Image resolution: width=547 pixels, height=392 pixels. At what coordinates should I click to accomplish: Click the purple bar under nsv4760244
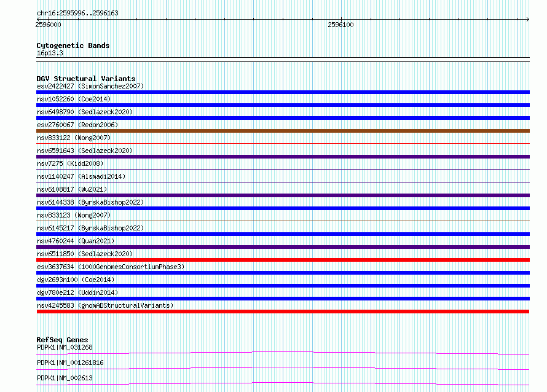pos(283,247)
